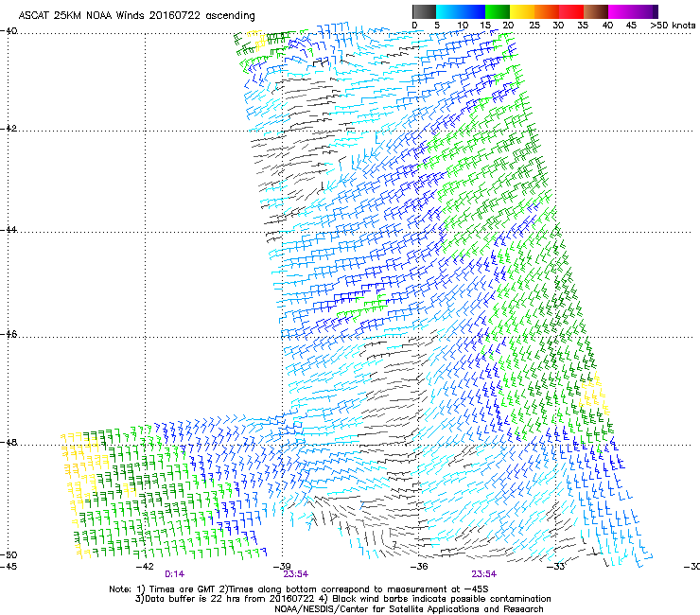700x615 pixels.
Task: Click the '15' legend tick label
Action: pos(485,25)
